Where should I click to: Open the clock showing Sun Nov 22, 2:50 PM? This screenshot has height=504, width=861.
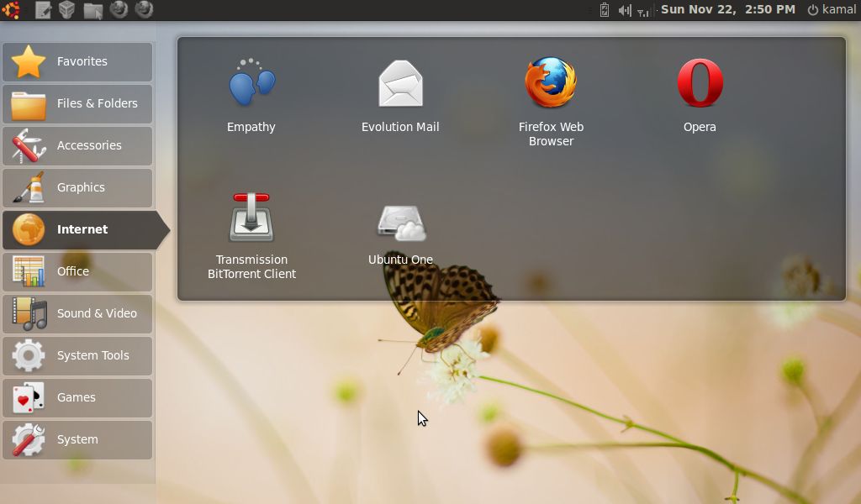(727, 10)
